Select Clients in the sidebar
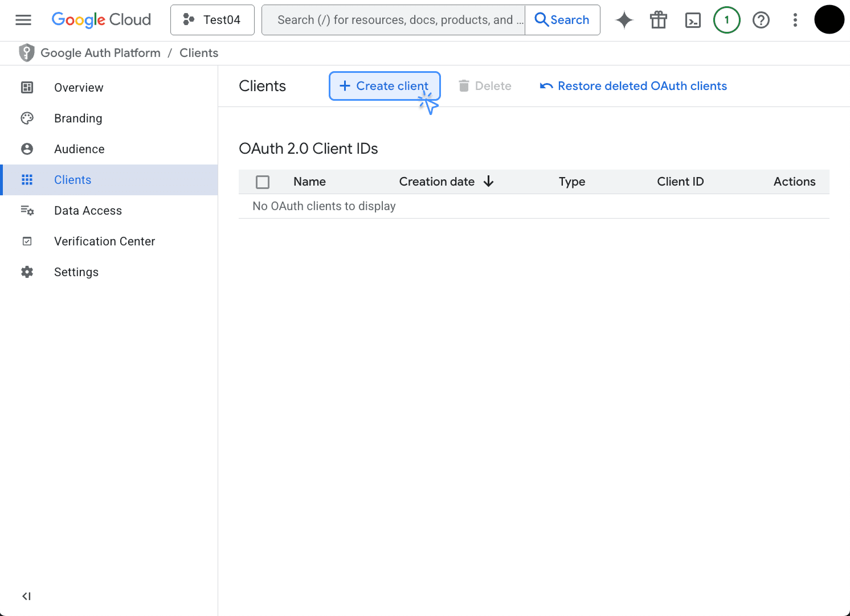Screen dimensions: 850x616 coord(109,179)
